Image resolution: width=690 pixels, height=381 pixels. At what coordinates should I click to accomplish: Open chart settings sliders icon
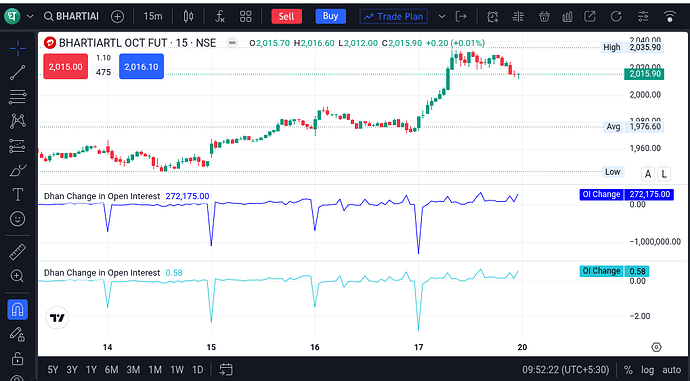point(643,17)
